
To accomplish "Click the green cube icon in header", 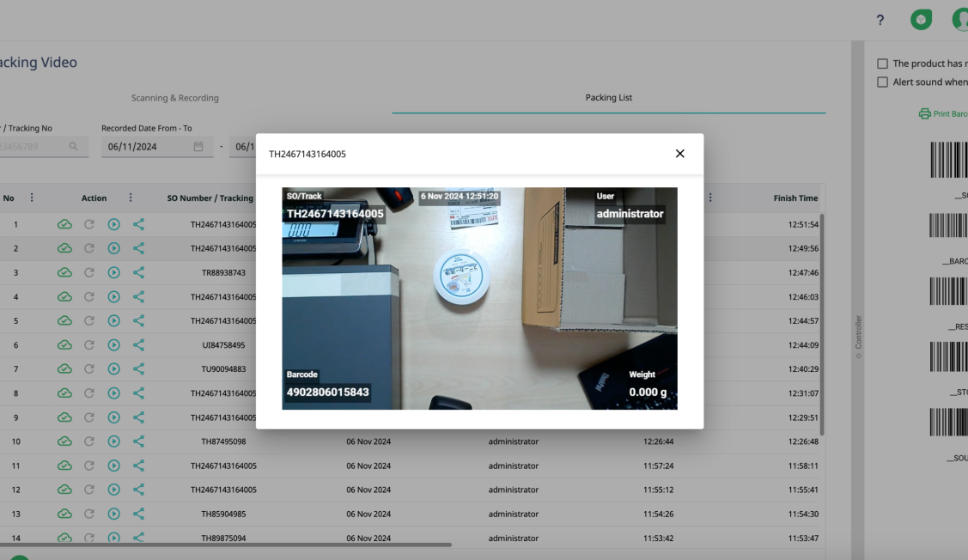I will [921, 21].
